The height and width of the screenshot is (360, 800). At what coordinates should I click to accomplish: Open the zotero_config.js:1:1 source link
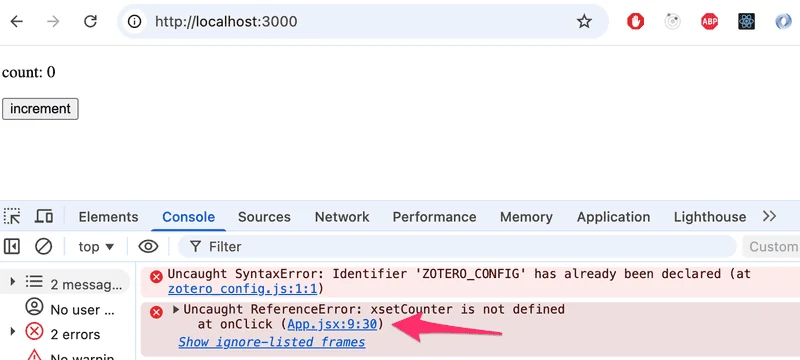(x=243, y=289)
